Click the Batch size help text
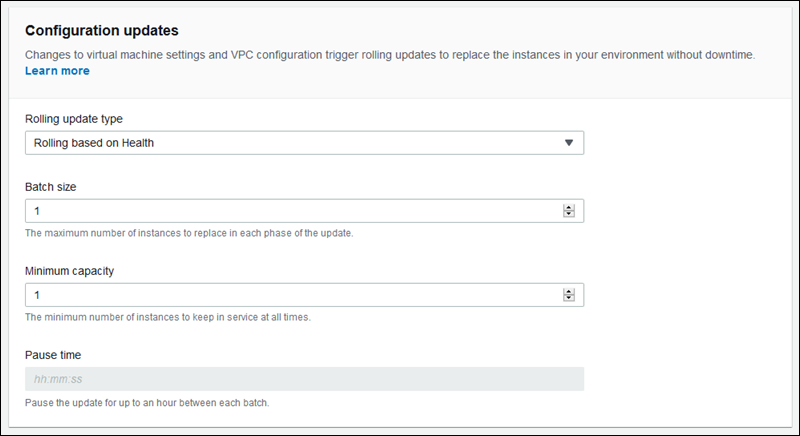800x436 pixels. click(x=189, y=233)
